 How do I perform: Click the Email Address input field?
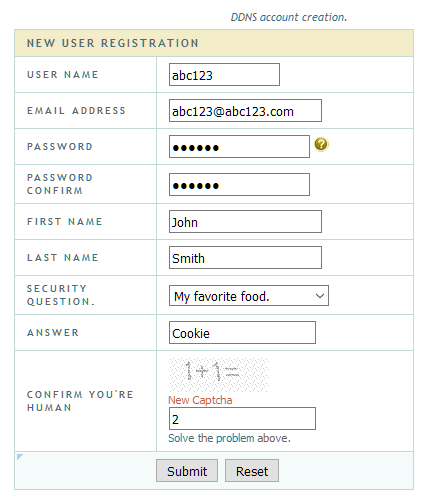point(245,110)
